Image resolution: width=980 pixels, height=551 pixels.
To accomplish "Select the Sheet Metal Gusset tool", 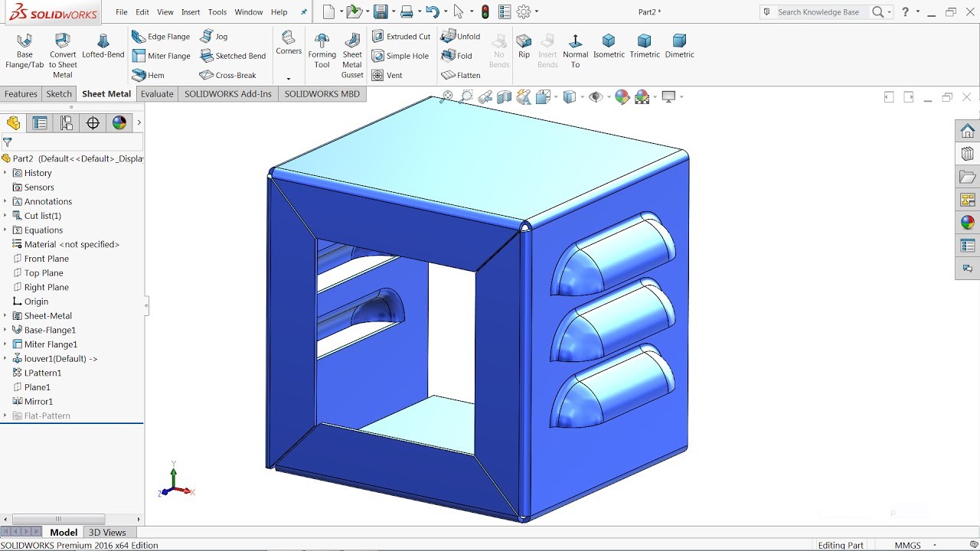I will 352,55.
